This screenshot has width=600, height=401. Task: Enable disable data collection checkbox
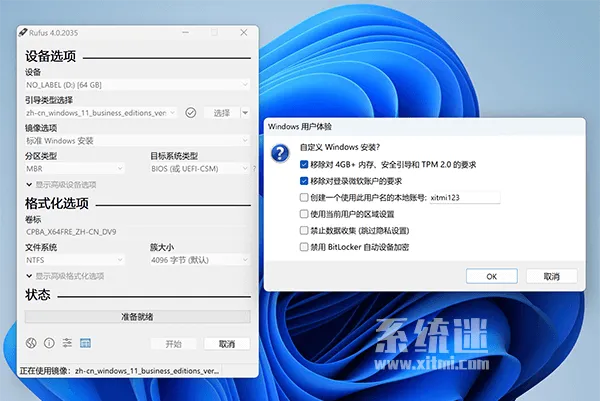pyautogui.click(x=304, y=230)
